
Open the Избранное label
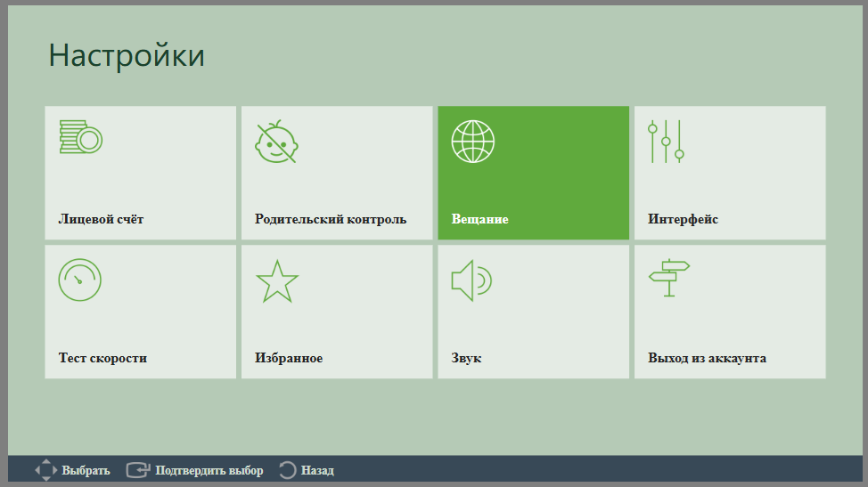point(289,358)
